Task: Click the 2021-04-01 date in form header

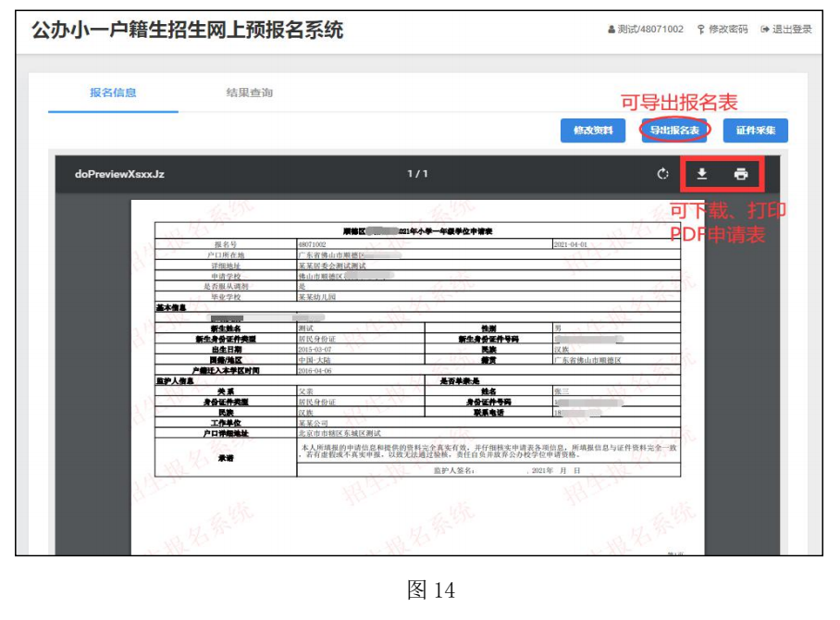Action: pos(571,243)
